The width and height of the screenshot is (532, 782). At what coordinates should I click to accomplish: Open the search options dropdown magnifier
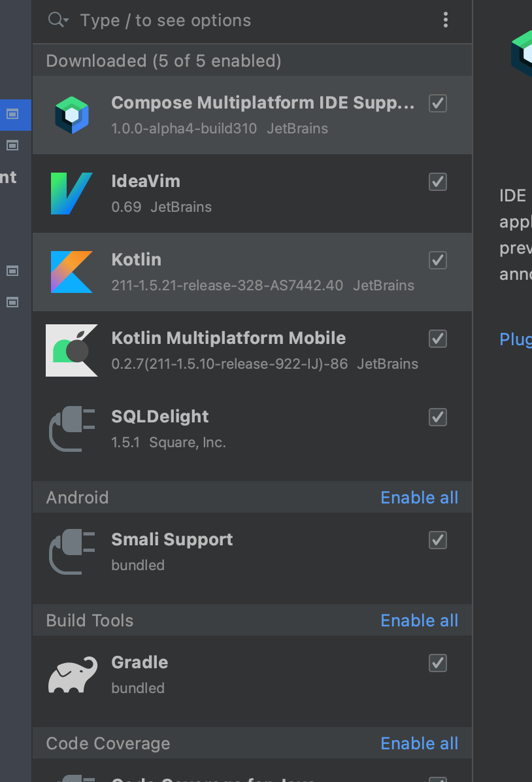58,20
